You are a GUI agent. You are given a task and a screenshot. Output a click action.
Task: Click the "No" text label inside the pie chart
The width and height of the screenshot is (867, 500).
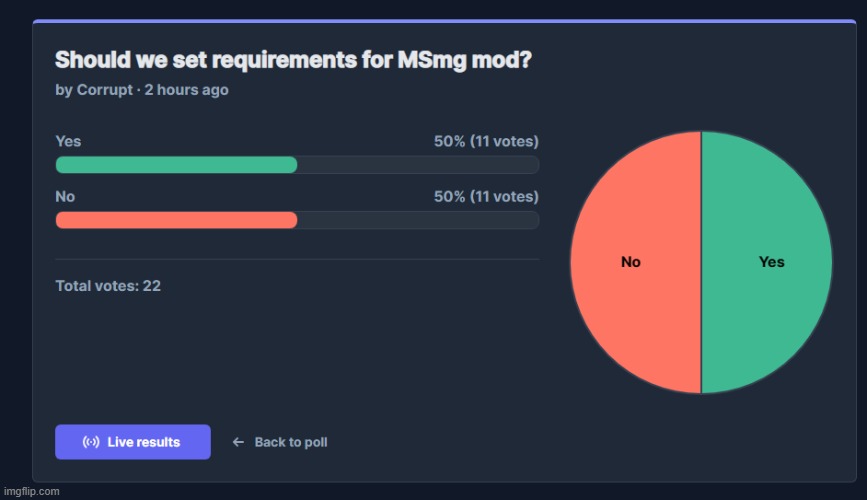(630, 262)
